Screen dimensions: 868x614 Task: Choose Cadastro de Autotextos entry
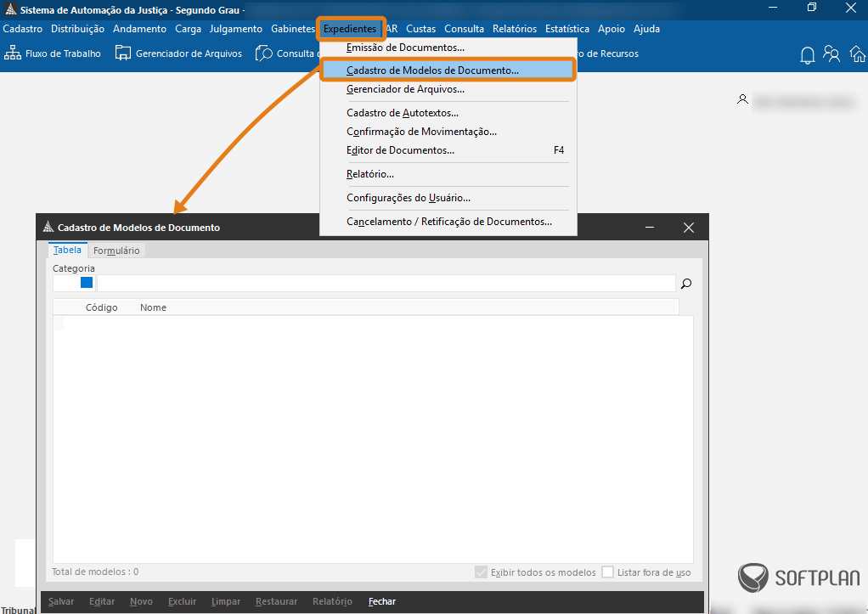448,113
